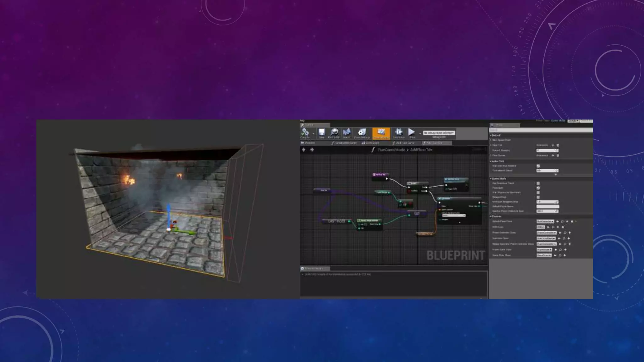This screenshot has width=644, height=362.
Task: Click the Simulation toolbar icon
Action: (398, 133)
